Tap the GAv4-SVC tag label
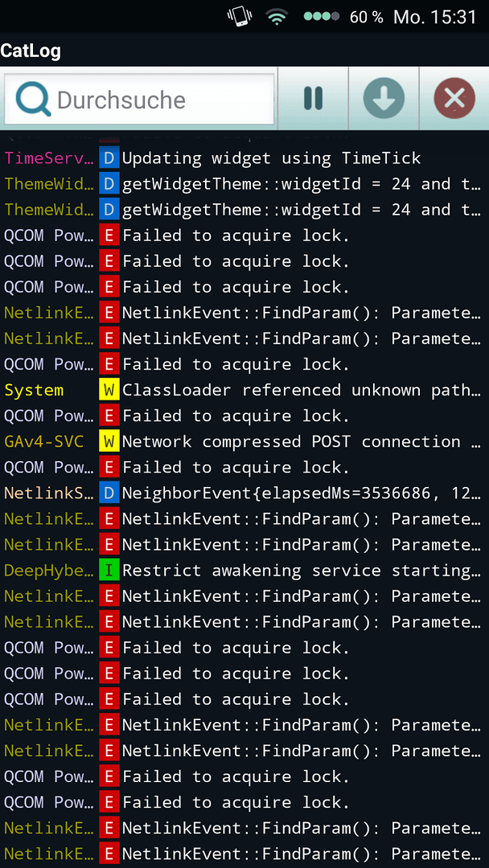This screenshot has height=868, width=489. [x=43, y=442]
